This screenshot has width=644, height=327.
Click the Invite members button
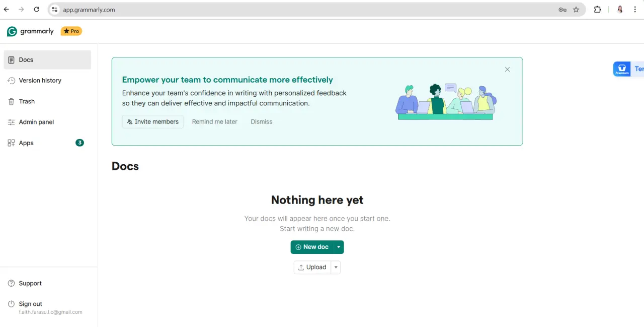point(153,122)
